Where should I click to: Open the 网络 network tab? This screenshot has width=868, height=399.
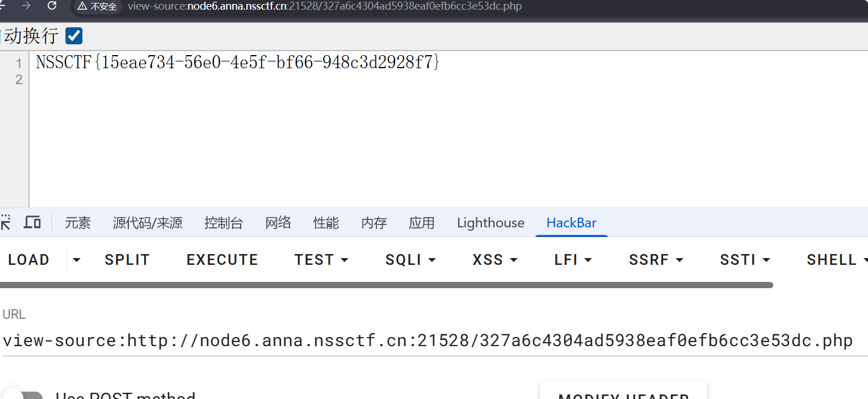[278, 223]
